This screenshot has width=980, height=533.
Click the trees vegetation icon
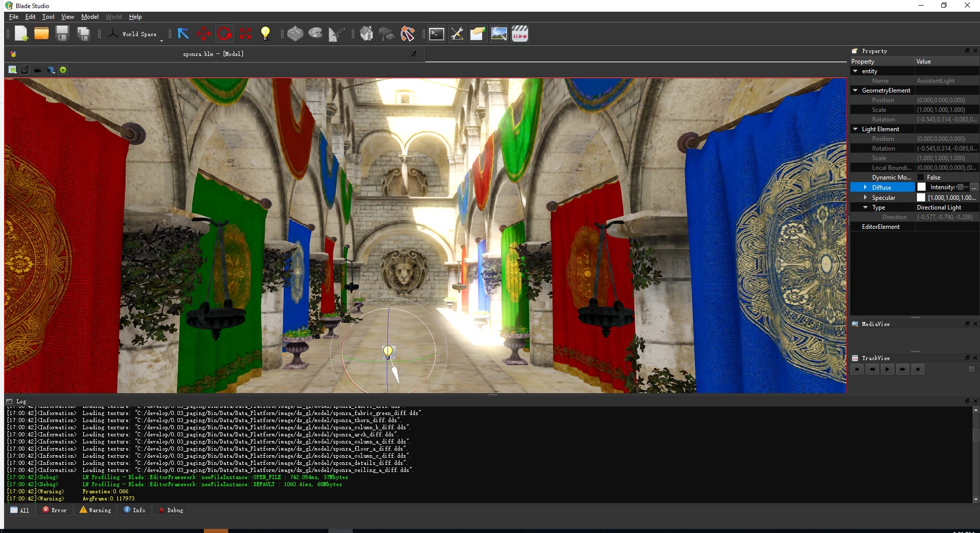click(387, 34)
